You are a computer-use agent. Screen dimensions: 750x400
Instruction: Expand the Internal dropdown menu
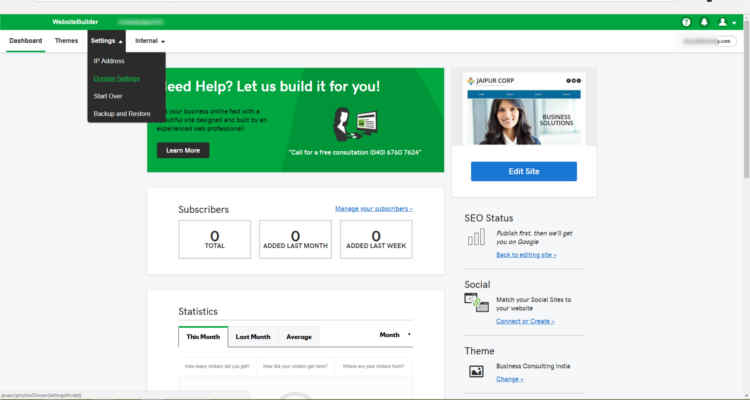point(150,41)
